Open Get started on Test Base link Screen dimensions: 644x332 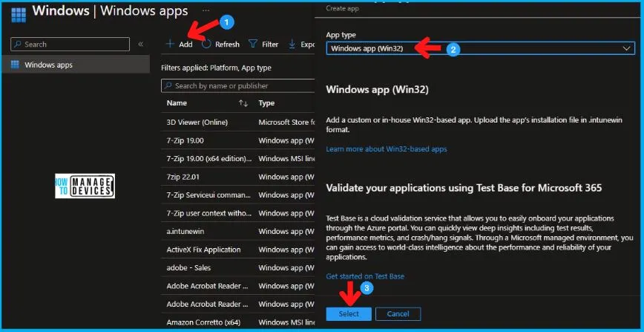point(365,276)
